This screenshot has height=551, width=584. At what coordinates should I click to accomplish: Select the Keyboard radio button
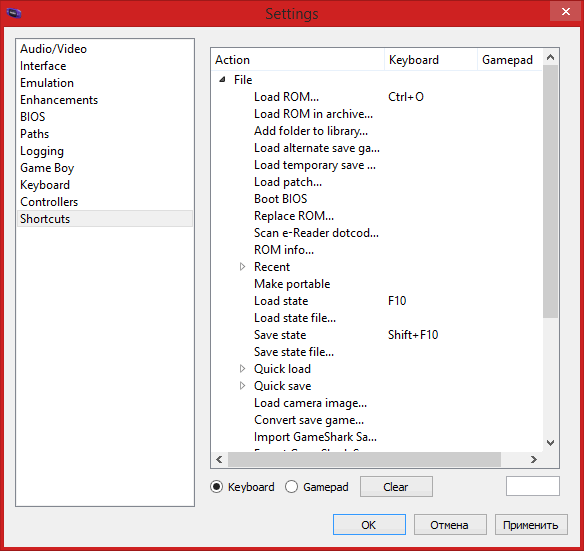point(216,487)
